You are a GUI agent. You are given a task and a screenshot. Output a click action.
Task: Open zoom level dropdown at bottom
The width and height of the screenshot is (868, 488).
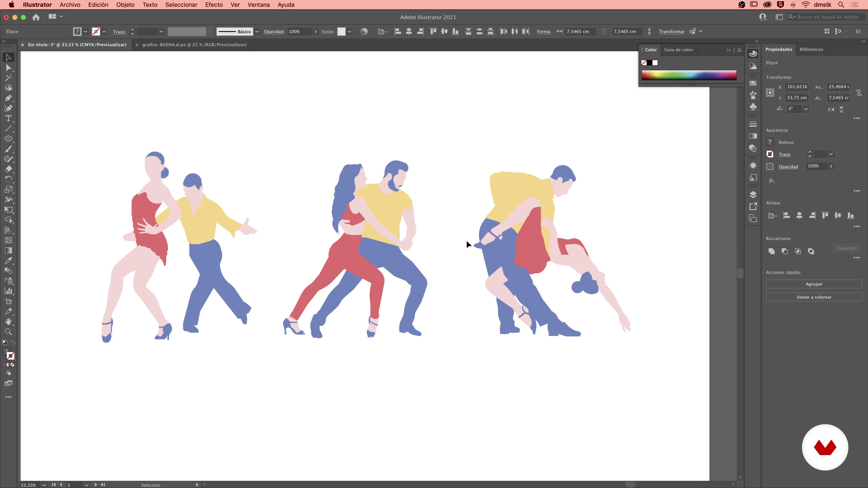[44, 485]
